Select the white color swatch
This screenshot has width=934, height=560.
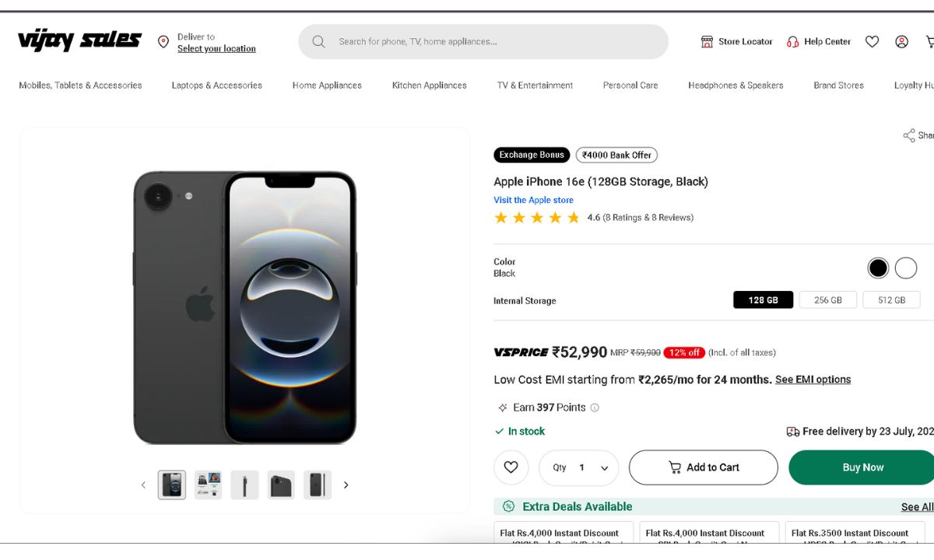(905, 268)
